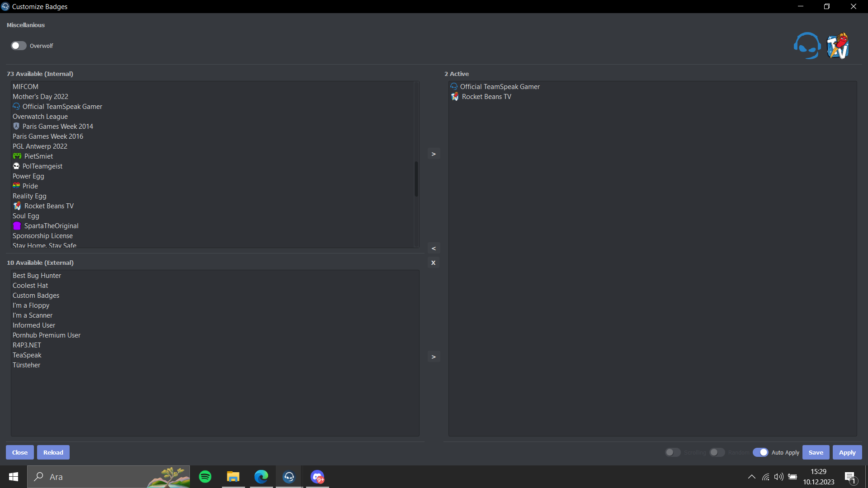Clear active badges with the X button

(434, 263)
